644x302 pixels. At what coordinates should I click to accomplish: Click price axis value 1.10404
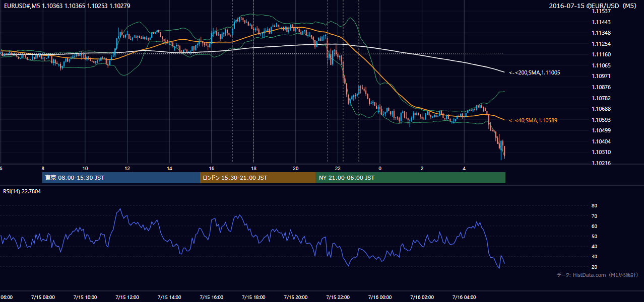601,141
